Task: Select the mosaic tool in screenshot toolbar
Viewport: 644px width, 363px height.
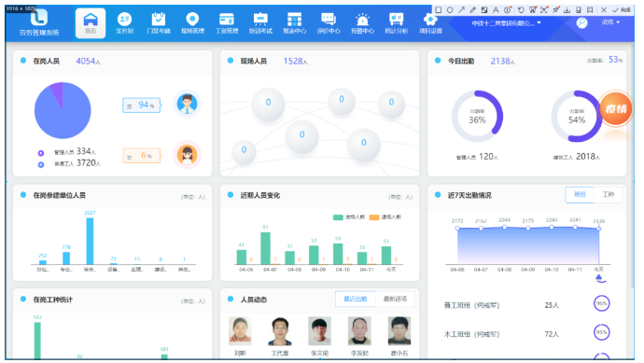Action: tap(484, 10)
